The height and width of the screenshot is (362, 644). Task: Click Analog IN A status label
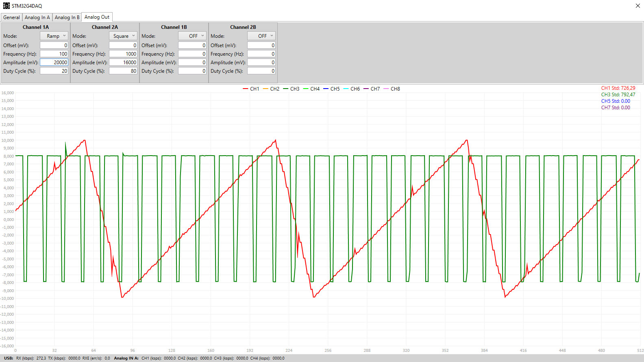coord(126,358)
